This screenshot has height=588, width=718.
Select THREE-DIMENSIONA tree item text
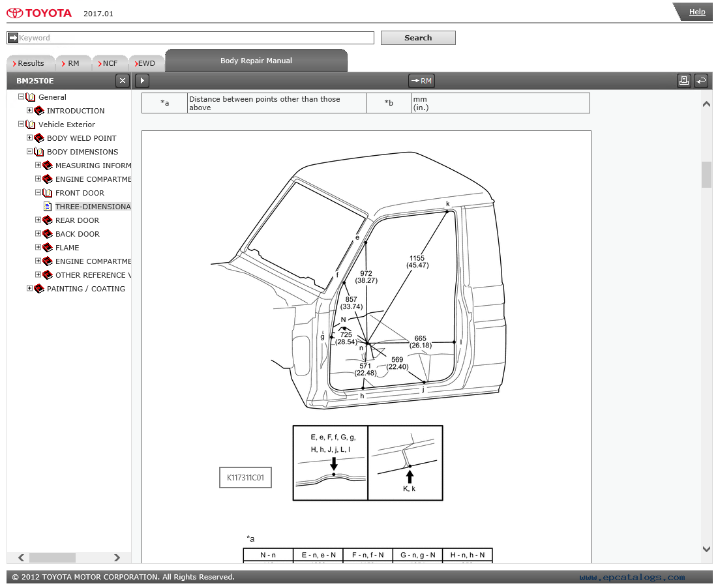tap(93, 207)
